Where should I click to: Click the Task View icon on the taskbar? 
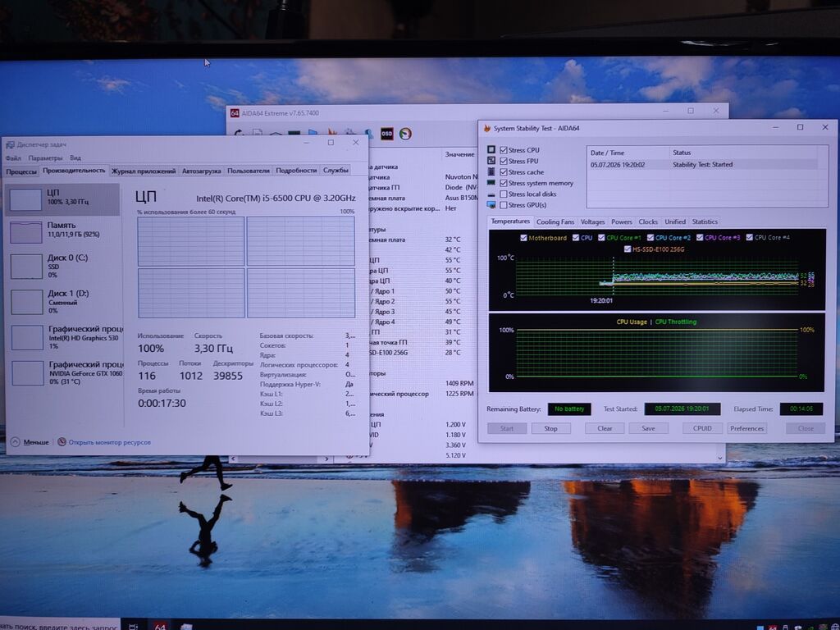tap(134, 626)
